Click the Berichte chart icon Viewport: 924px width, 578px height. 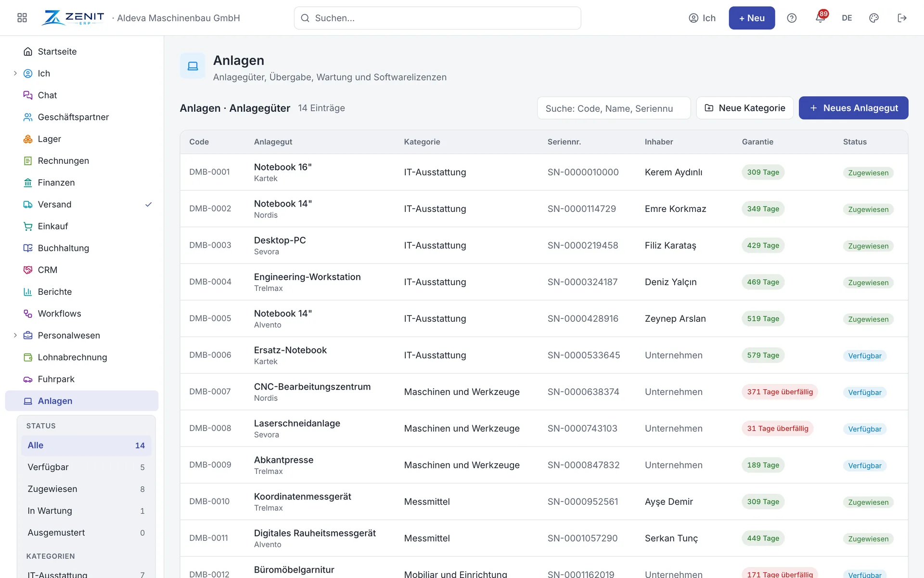click(x=28, y=292)
